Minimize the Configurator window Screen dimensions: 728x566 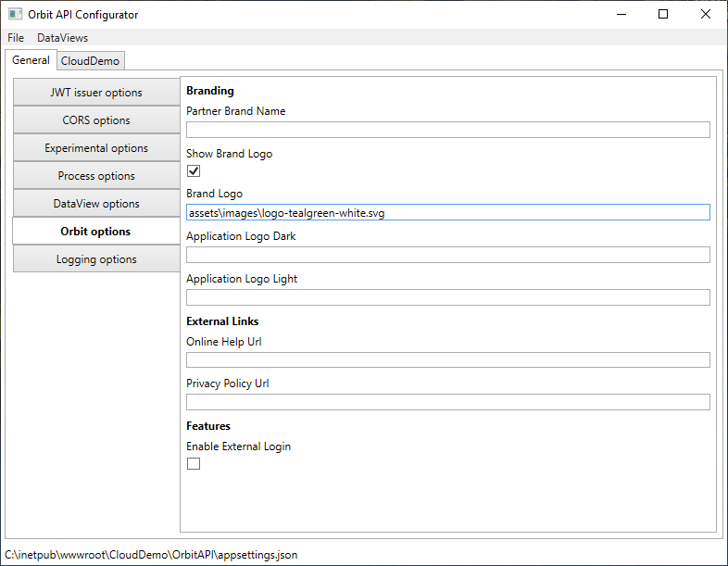621,15
